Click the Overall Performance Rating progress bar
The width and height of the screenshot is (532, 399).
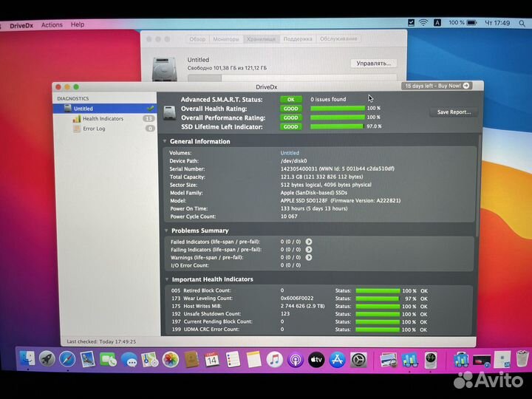pyautogui.click(x=338, y=117)
